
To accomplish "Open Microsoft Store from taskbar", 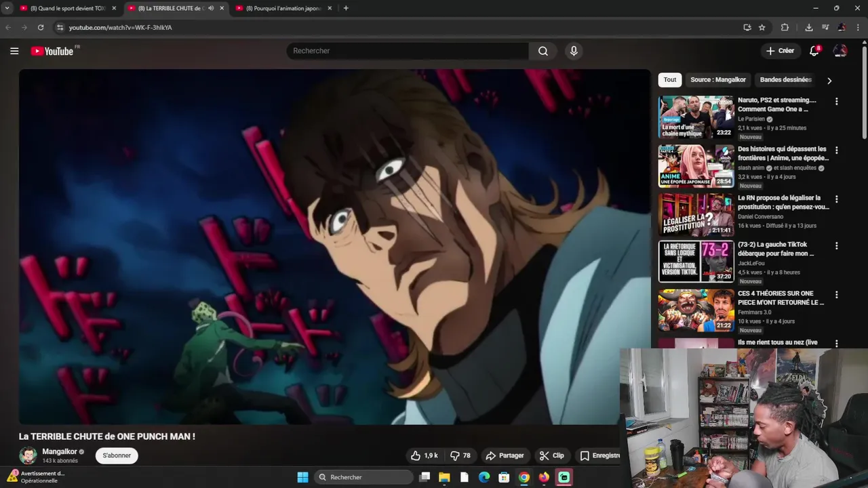I will point(504,477).
